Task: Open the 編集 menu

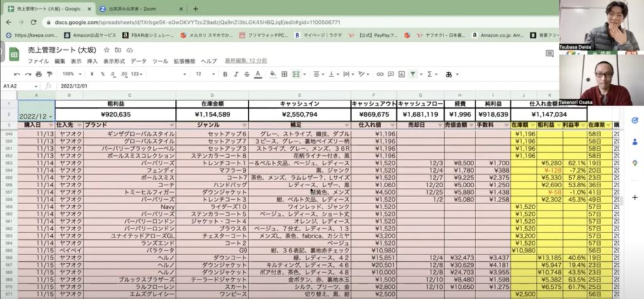Action: click(60, 61)
